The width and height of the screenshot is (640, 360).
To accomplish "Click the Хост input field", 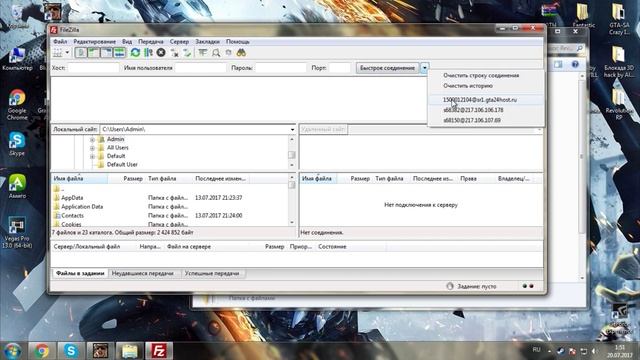I will point(93,68).
